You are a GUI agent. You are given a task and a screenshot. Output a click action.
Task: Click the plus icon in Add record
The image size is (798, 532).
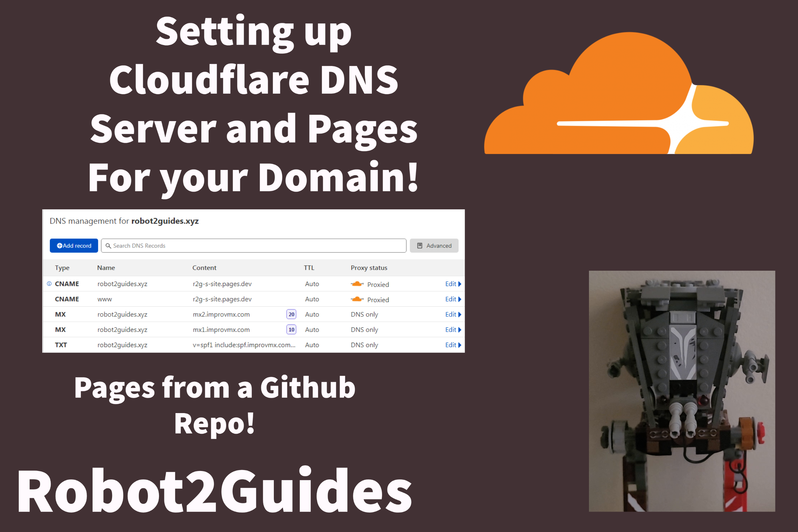click(59, 246)
